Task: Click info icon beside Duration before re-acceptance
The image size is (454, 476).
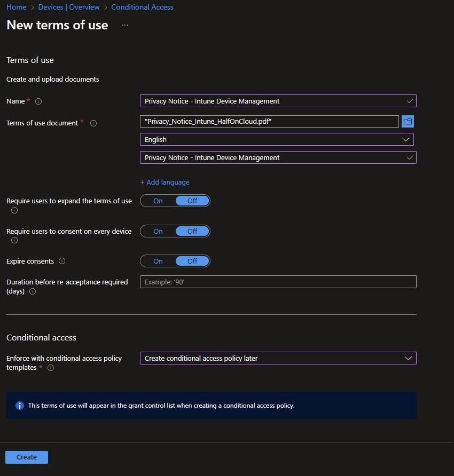Action: click(x=33, y=291)
